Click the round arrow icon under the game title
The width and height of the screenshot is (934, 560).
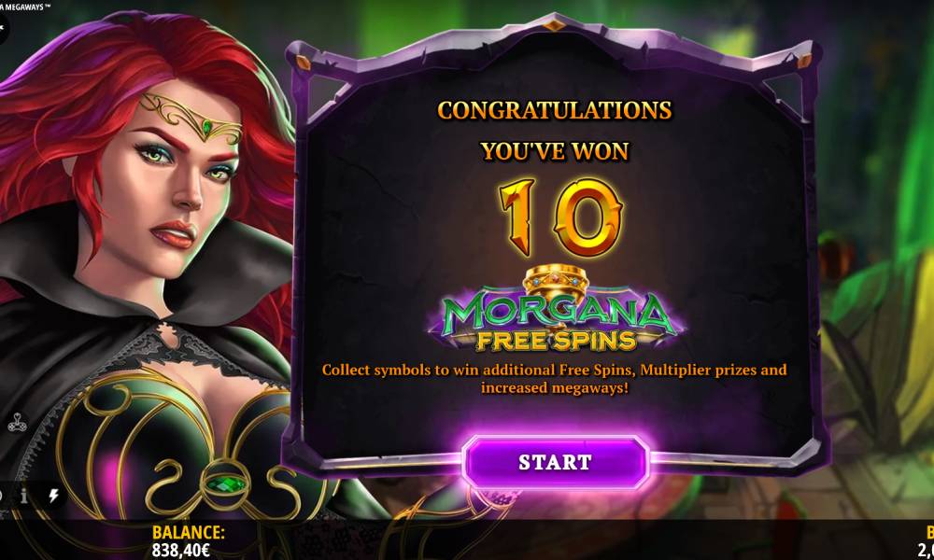[x=3, y=28]
